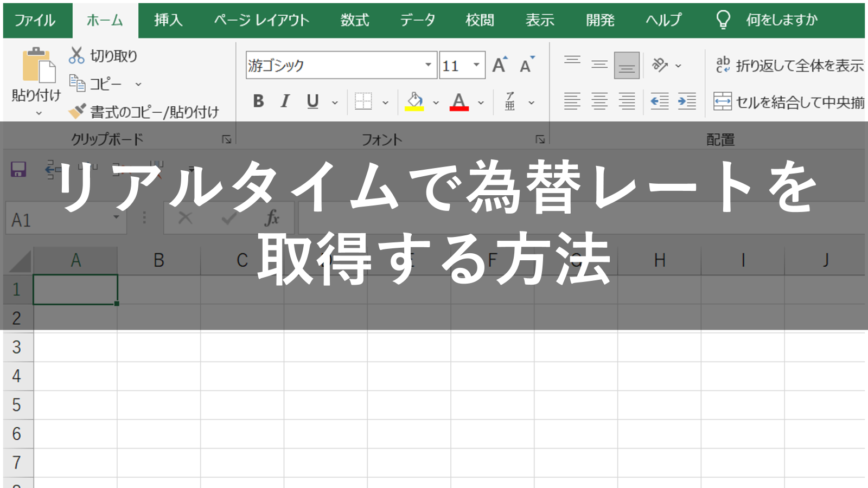868x488 pixels.
Task: Click the enter checkmark formula icon
Action: coord(228,219)
